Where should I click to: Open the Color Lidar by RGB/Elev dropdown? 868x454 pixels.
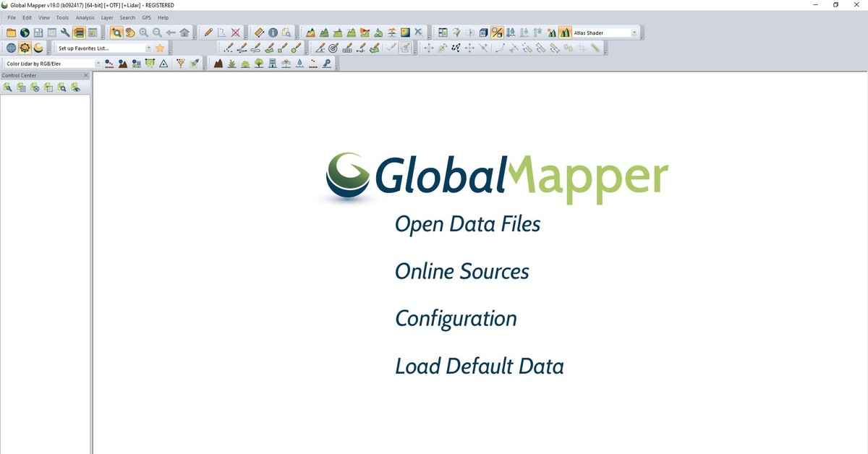point(98,64)
